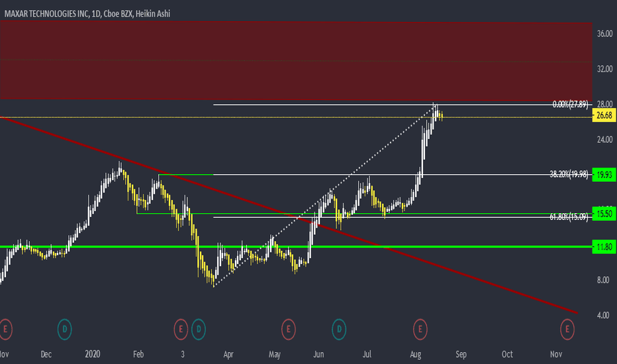
Task: Select the dark red resistance zone rectangle
Action: click(x=296, y=60)
